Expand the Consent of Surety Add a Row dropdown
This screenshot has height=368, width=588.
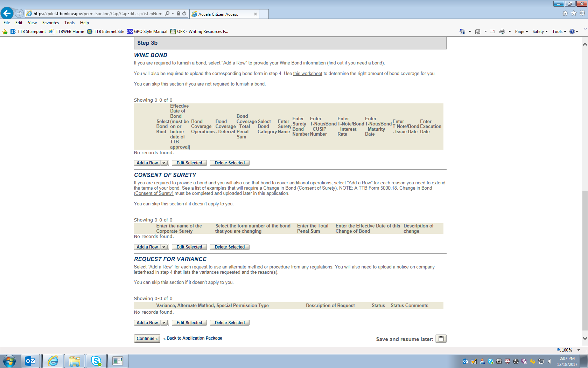pyautogui.click(x=164, y=247)
